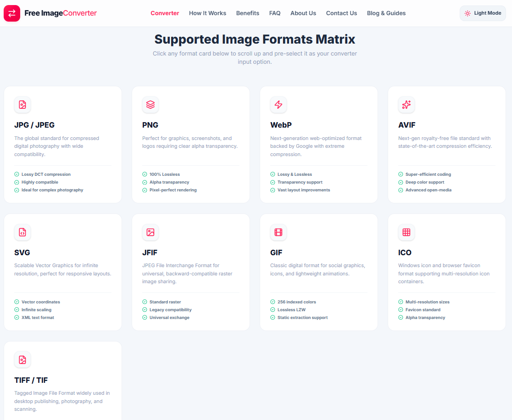Select the WebP format card title
This screenshot has height=420, width=512.
[281, 125]
